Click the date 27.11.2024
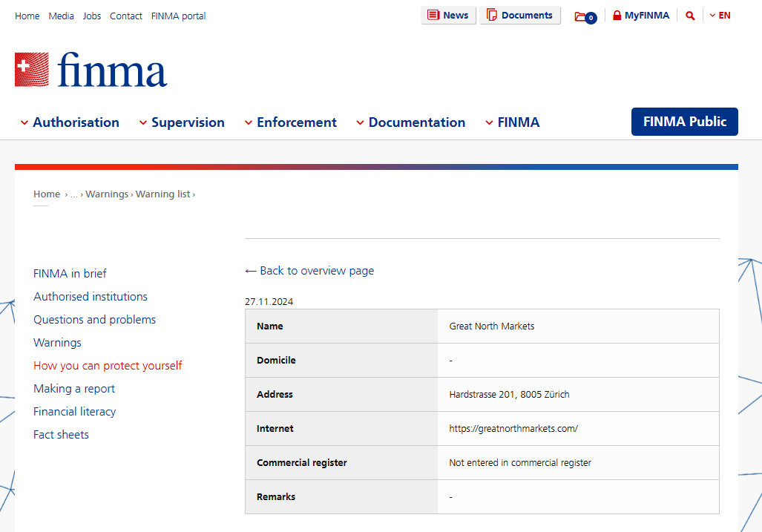 (269, 302)
